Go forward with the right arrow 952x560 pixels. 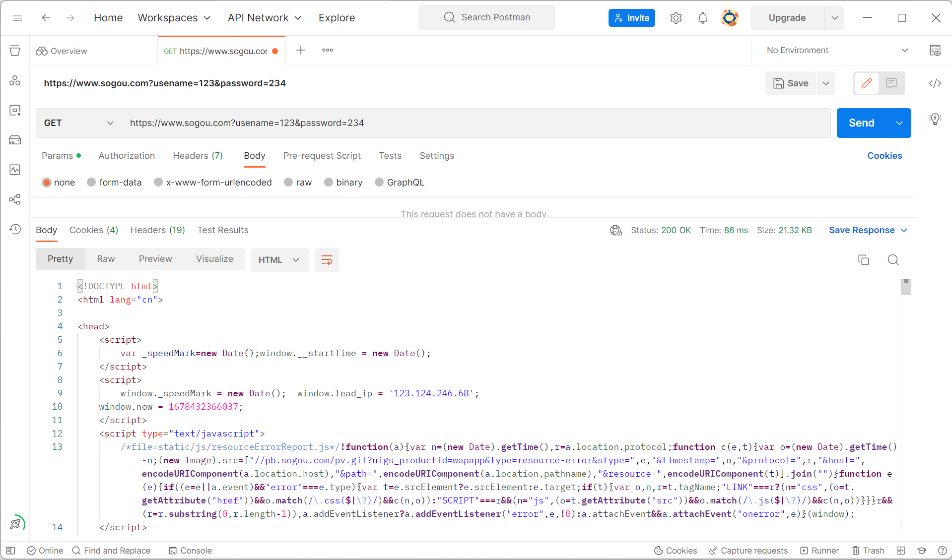pos(70,18)
